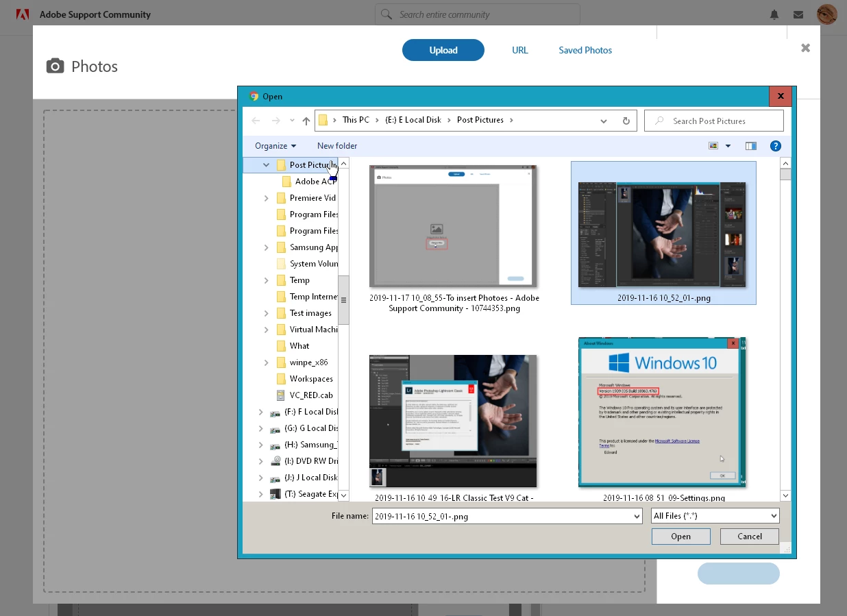Select the Temp Interne folder
The width and height of the screenshot is (847, 616).
point(307,297)
